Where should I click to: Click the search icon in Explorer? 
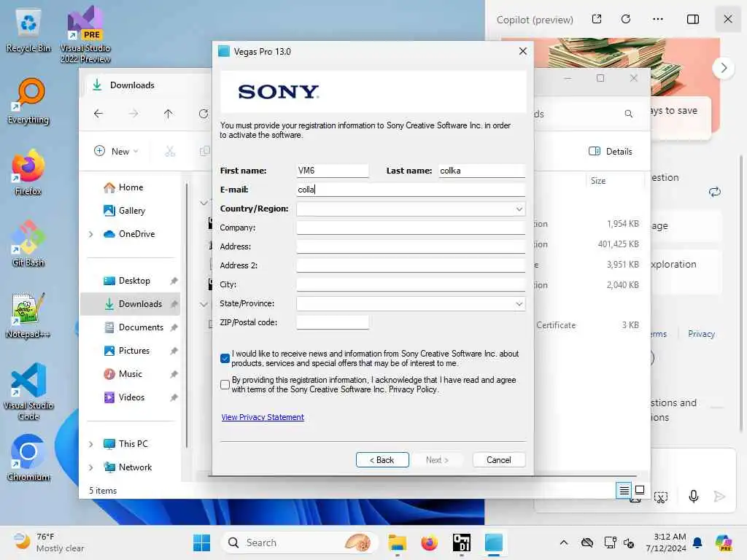pyautogui.click(x=628, y=114)
